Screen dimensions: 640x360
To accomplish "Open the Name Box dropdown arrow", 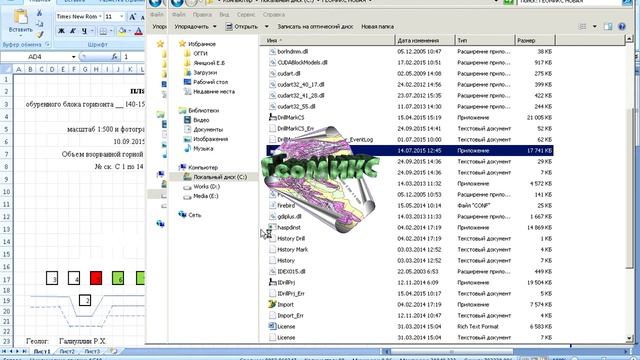I will [x=73, y=57].
